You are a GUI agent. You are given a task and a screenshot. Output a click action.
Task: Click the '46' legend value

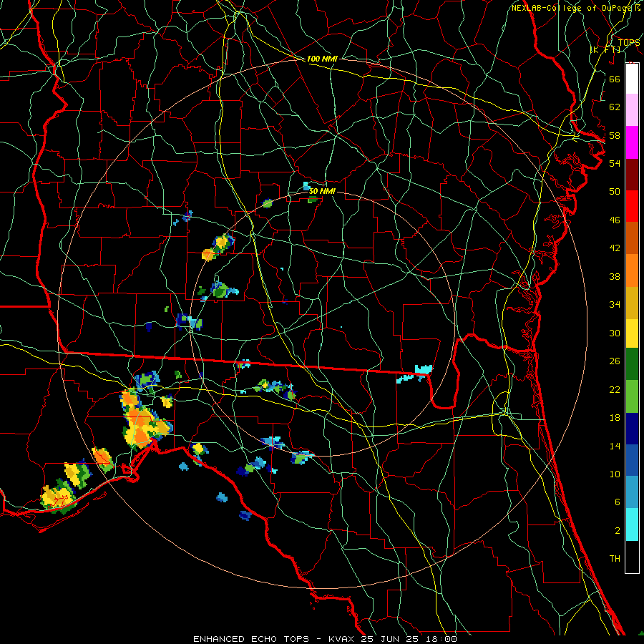point(615,220)
